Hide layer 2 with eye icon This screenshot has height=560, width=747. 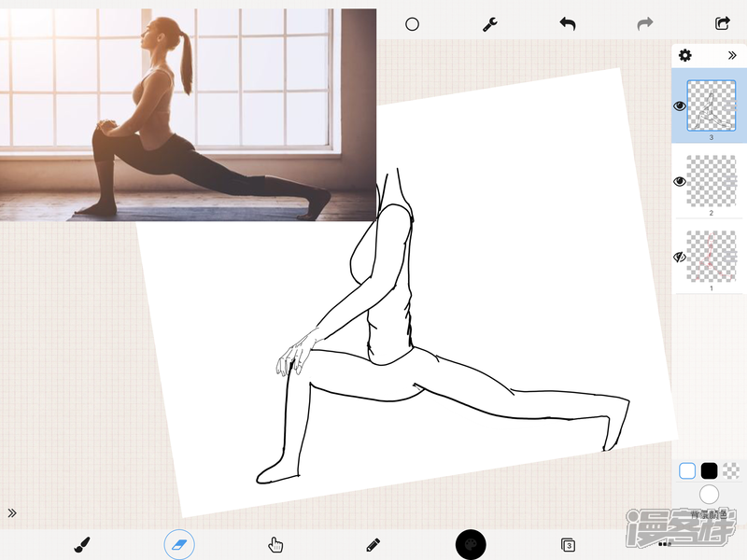coord(680,182)
